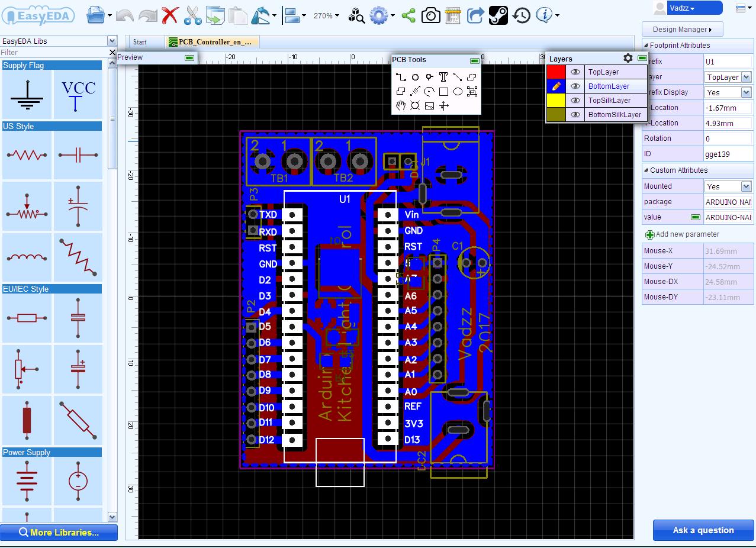This screenshot has height=548, width=756.
Task: Click the Fabrication output icon
Action: (x=453, y=15)
